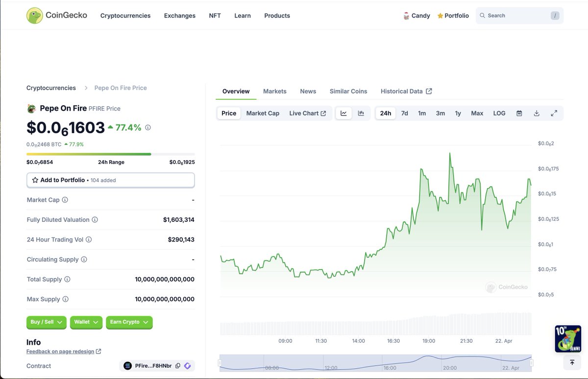Click info icon beside 77.4% change

point(148,127)
